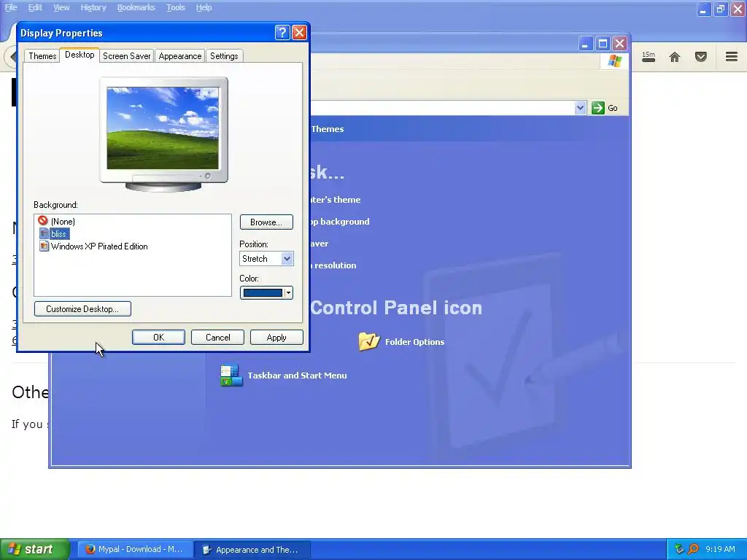Viewport: 747px width, 560px height.
Task: Switch to Appearance and Themes taskbar button
Action: (x=252, y=549)
